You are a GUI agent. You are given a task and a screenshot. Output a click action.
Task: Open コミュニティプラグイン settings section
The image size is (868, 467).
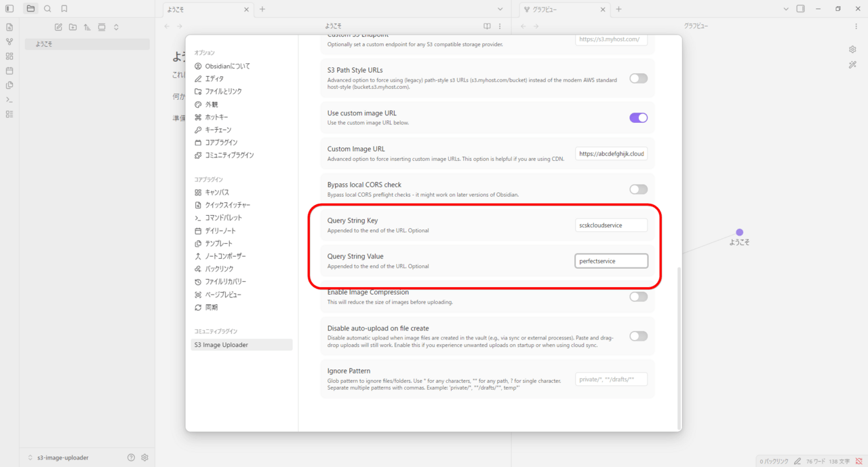point(242,155)
